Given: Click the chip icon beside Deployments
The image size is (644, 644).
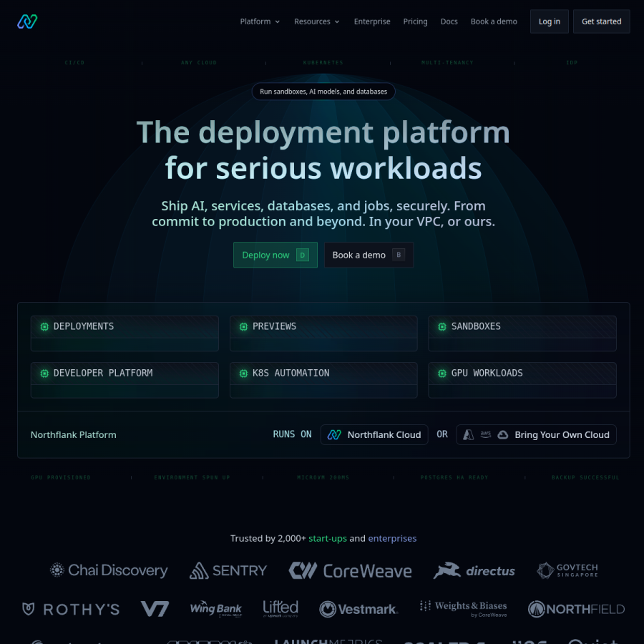Looking at the screenshot, I should pyautogui.click(x=44, y=326).
